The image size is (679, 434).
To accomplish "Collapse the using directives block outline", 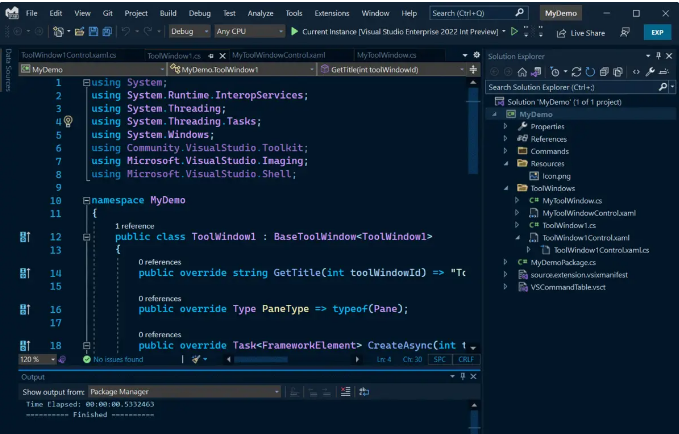I will pos(86,82).
